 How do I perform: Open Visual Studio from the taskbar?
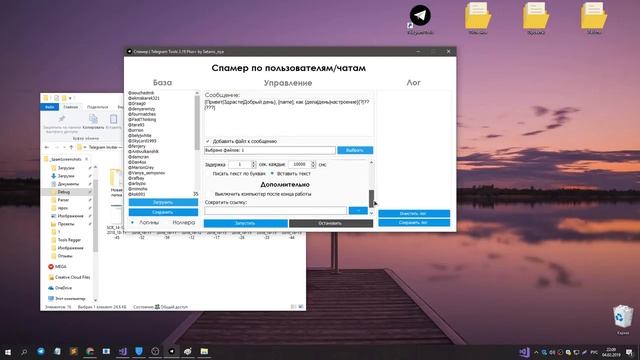tap(122, 351)
